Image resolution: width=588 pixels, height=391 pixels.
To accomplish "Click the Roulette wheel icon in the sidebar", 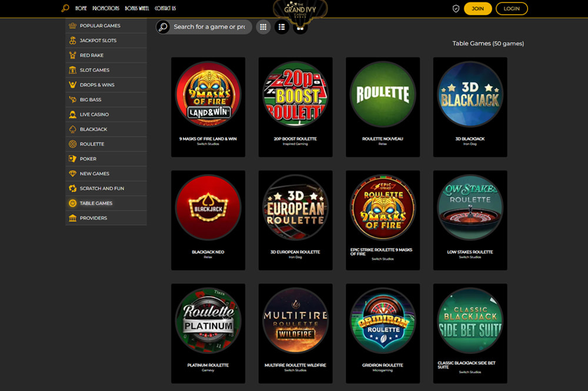I will pyautogui.click(x=73, y=144).
